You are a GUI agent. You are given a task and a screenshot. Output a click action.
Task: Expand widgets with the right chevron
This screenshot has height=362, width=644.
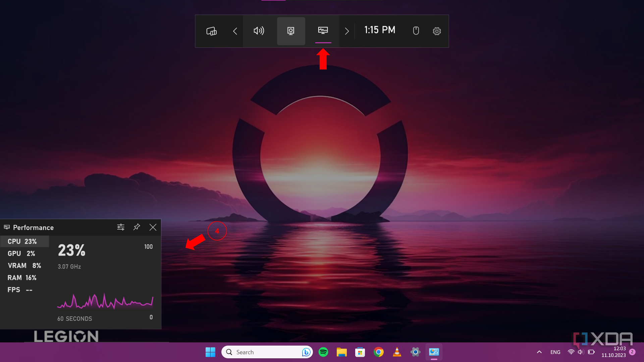[x=347, y=31]
